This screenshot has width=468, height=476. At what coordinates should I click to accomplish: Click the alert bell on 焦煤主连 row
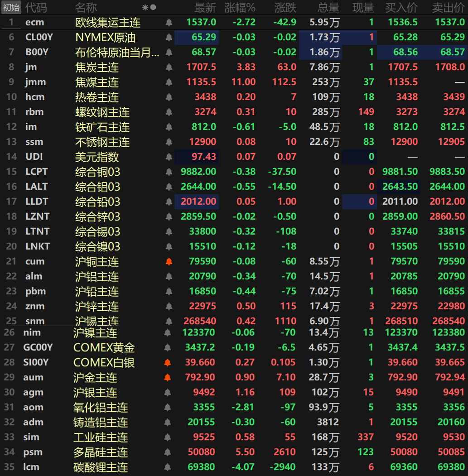[169, 82]
